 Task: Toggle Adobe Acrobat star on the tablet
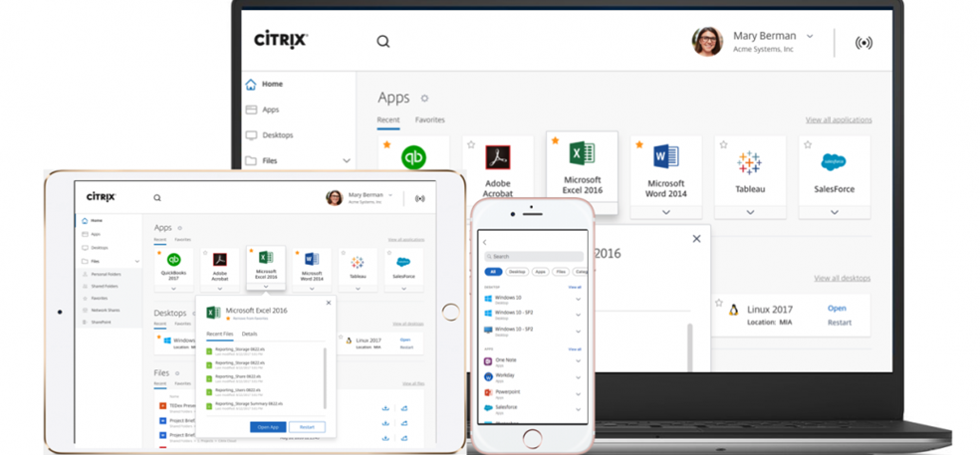[205, 253]
